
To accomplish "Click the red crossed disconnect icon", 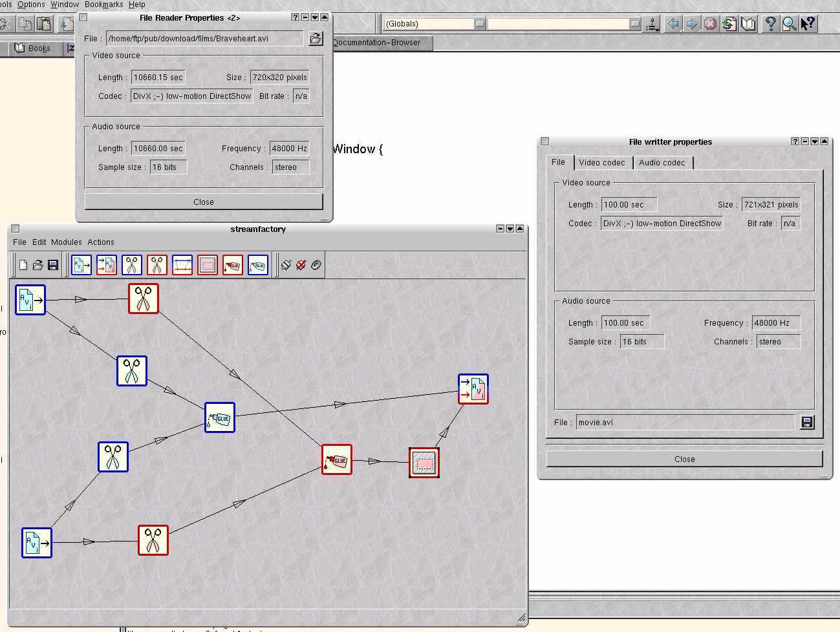I will (301, 265).
